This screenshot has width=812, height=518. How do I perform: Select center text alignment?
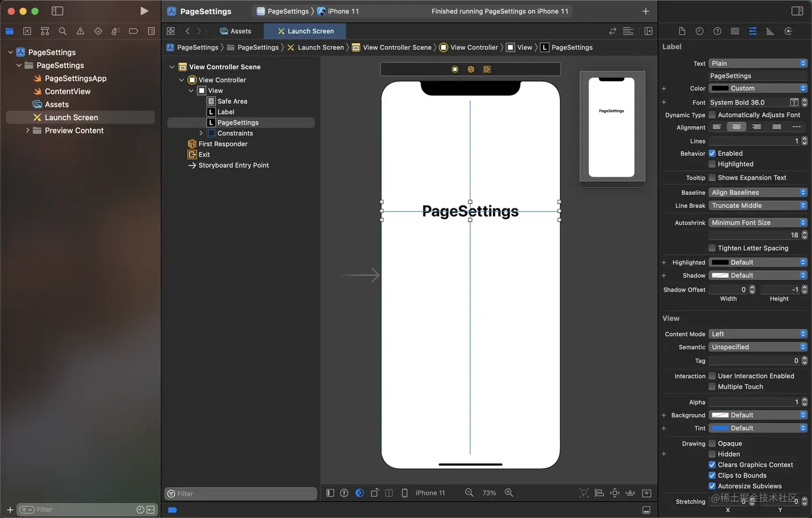pos(737,127)
